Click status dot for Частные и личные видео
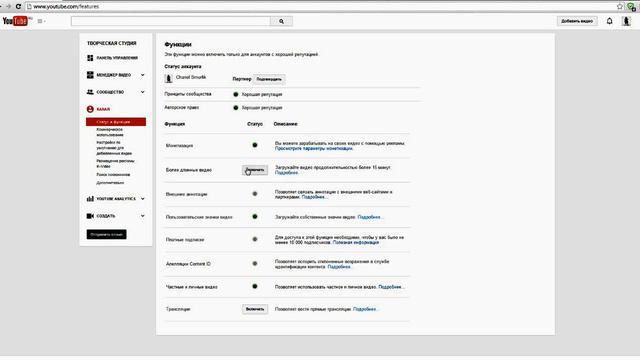Viewport: 640px width, 360px height. tap(255, 287)
